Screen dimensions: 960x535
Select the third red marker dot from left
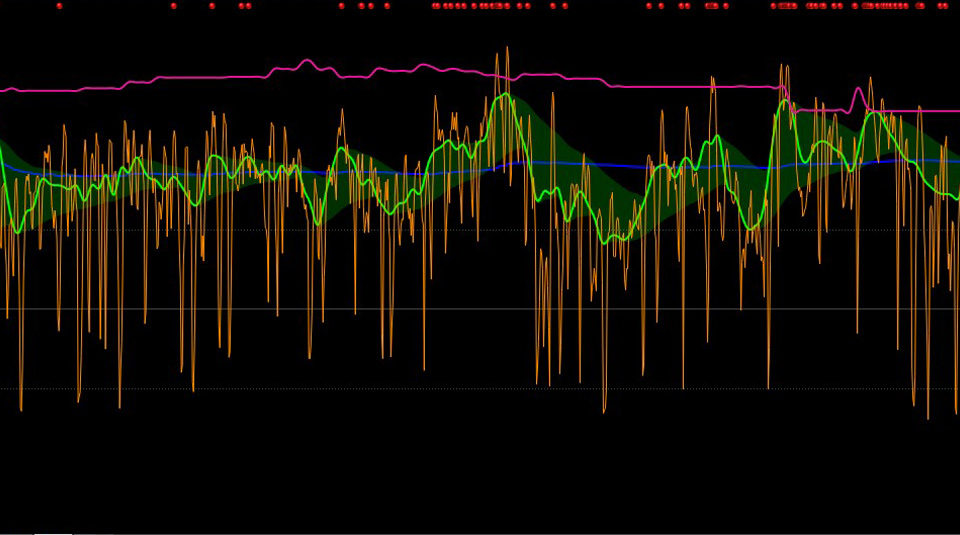tap(212, 6)
